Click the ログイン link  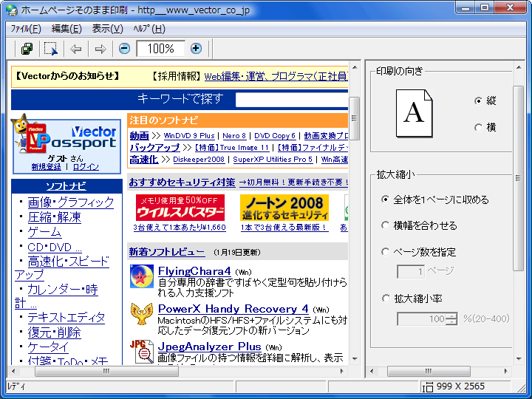[86, 167]
